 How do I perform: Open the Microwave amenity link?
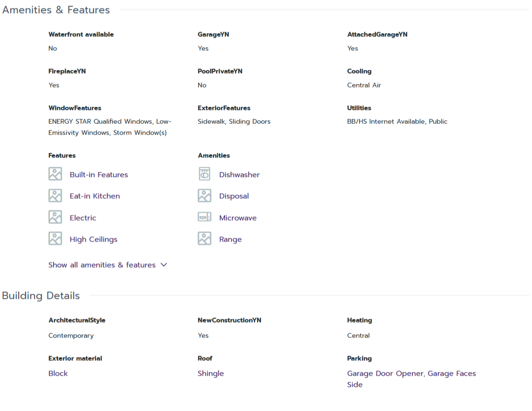pos(238,218)
